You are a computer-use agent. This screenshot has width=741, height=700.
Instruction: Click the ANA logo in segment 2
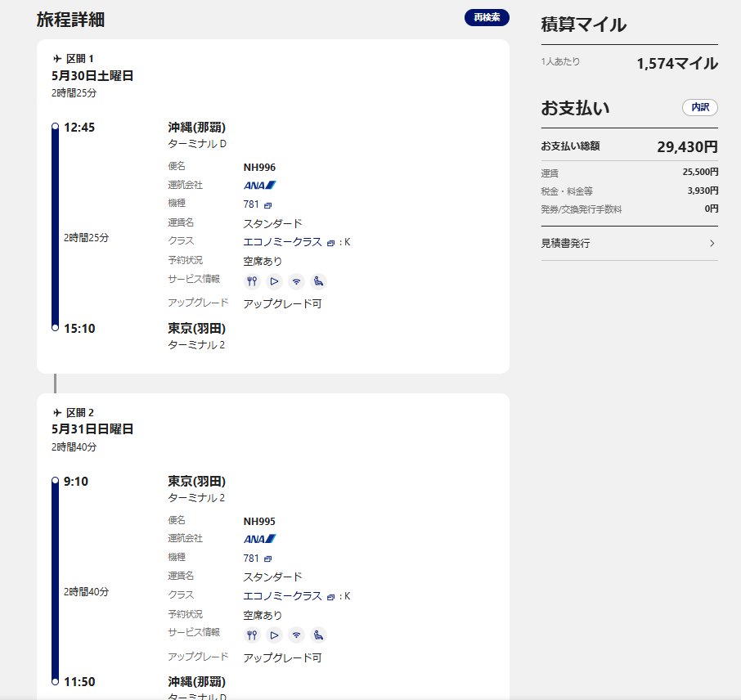point(260,539)
